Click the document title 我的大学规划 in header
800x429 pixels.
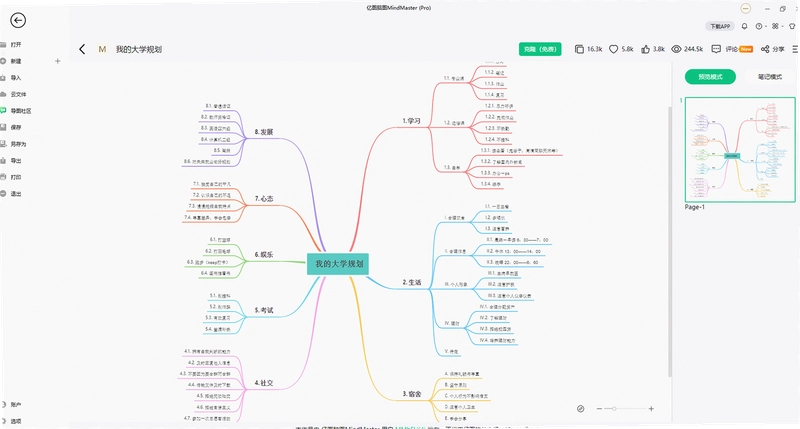(x=138, y=49)
